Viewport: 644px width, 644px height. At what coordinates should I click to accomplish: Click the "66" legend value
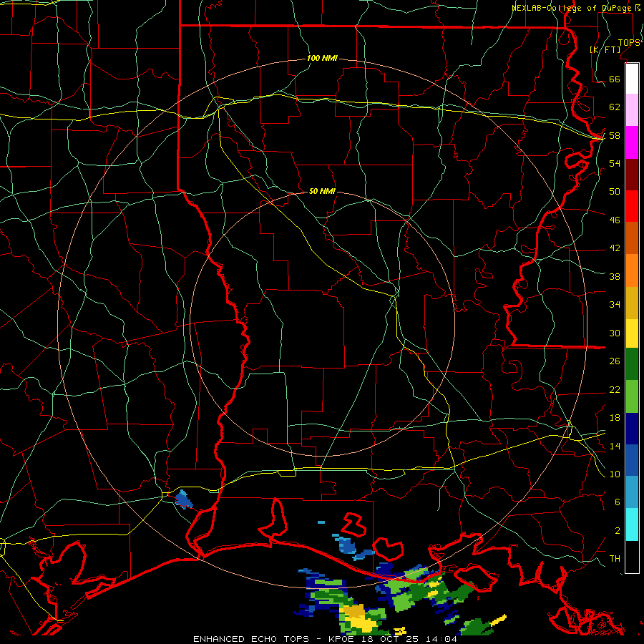(615, 79)
